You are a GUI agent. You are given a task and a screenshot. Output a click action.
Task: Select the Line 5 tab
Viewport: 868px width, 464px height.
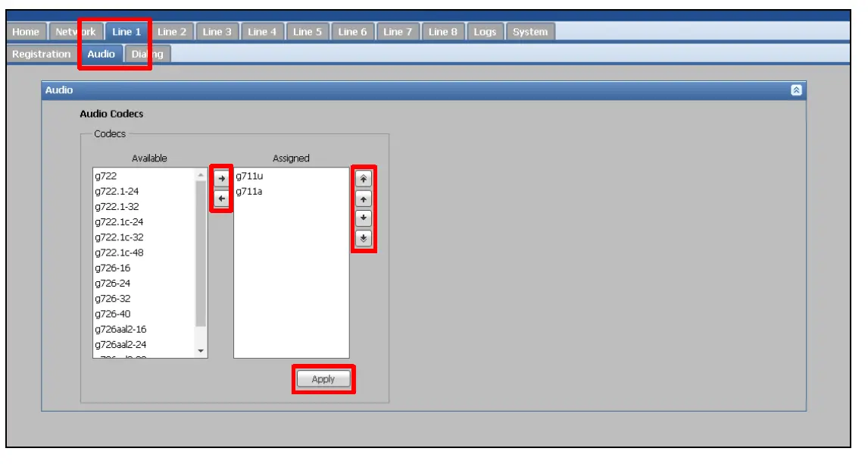coord(308,32)
